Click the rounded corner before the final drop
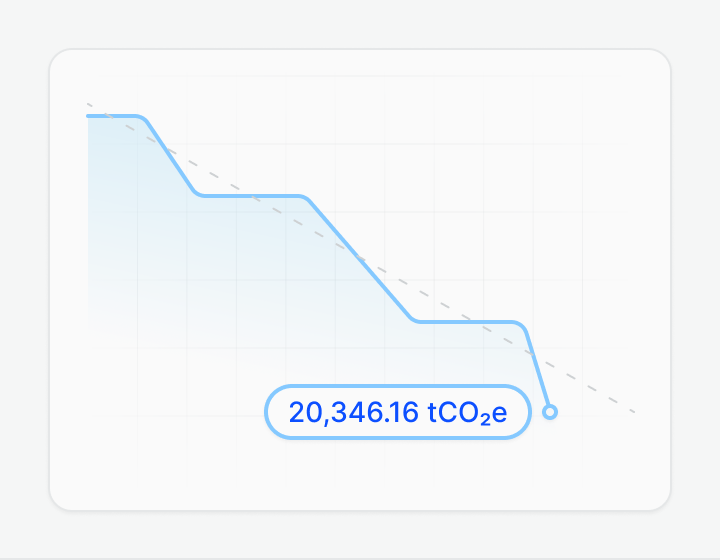The height and width of the screenshot is (560, 720). click(523, 325)
